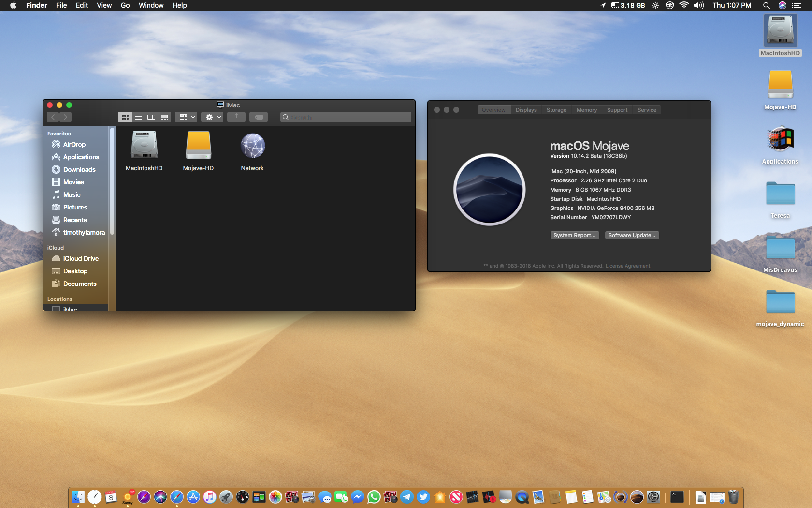This screenshot has height=508, width=812.
Task: Open iTunes from the Dock
Action: coord(210,497)
